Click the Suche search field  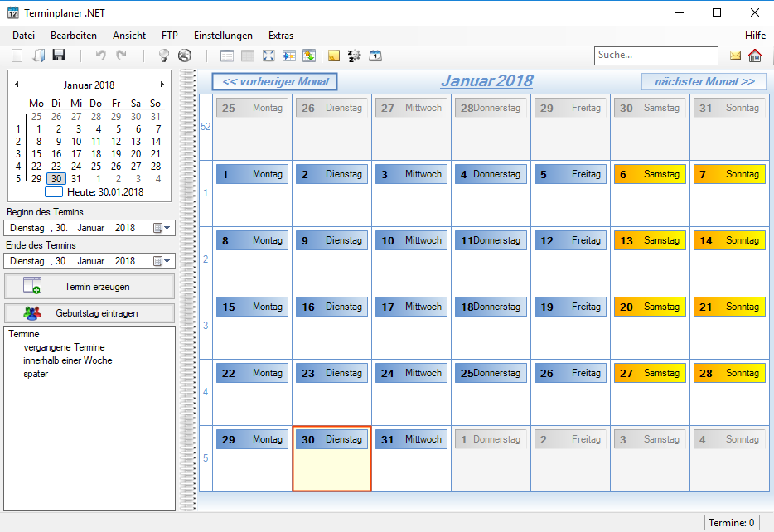coord(656,56)
